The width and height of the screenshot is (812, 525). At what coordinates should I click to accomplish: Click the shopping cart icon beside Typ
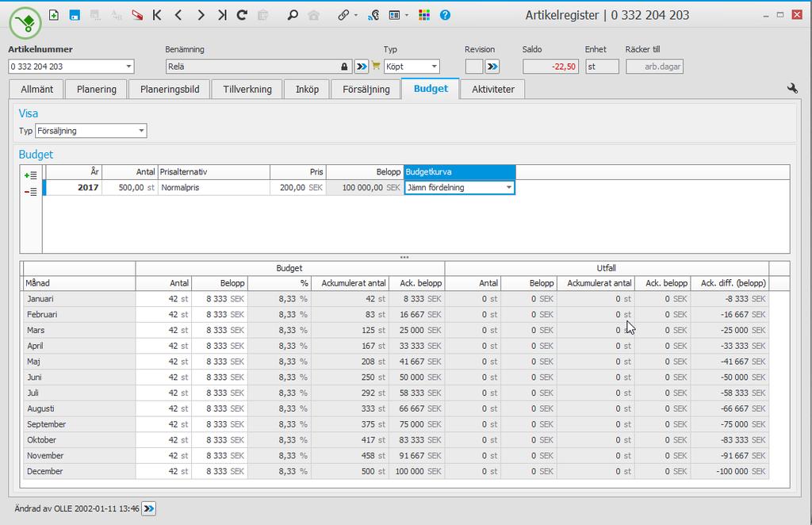tap(376, 66)
